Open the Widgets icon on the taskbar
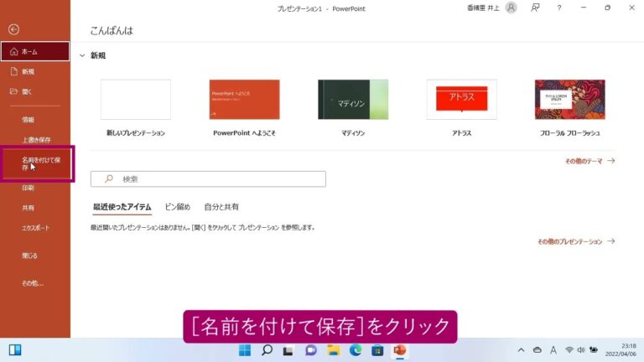The width and height of the screenshot is (644, 362). tap(15, 350)
